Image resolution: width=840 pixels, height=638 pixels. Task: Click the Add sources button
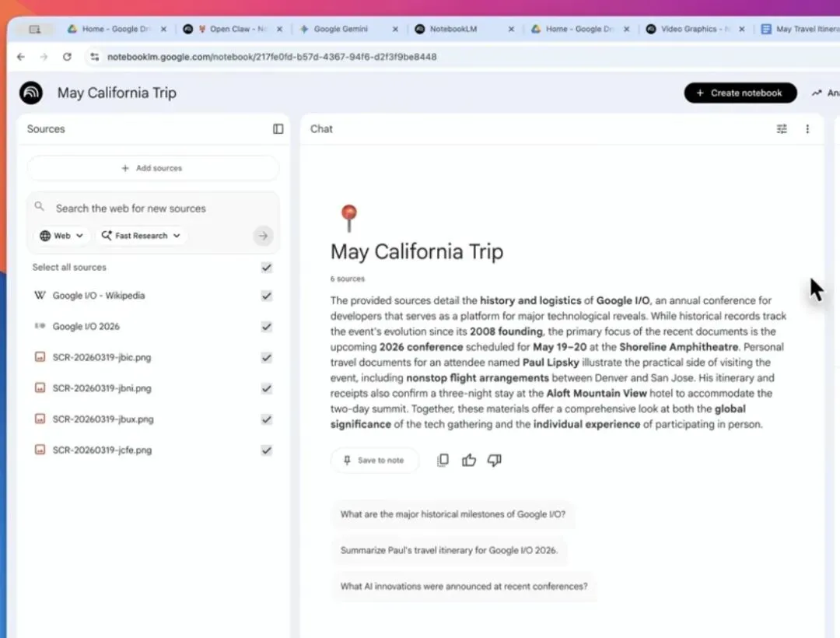[152, 168]
